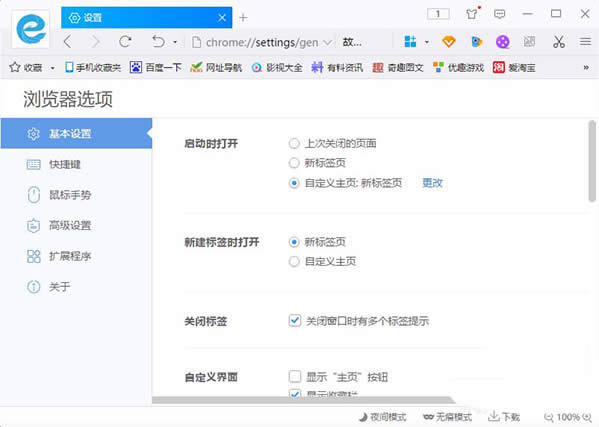Uncheck 关闭窗口时有多个标签提示 checkbox
This screenshot has height=427, width=599.
tap(295, 320)
